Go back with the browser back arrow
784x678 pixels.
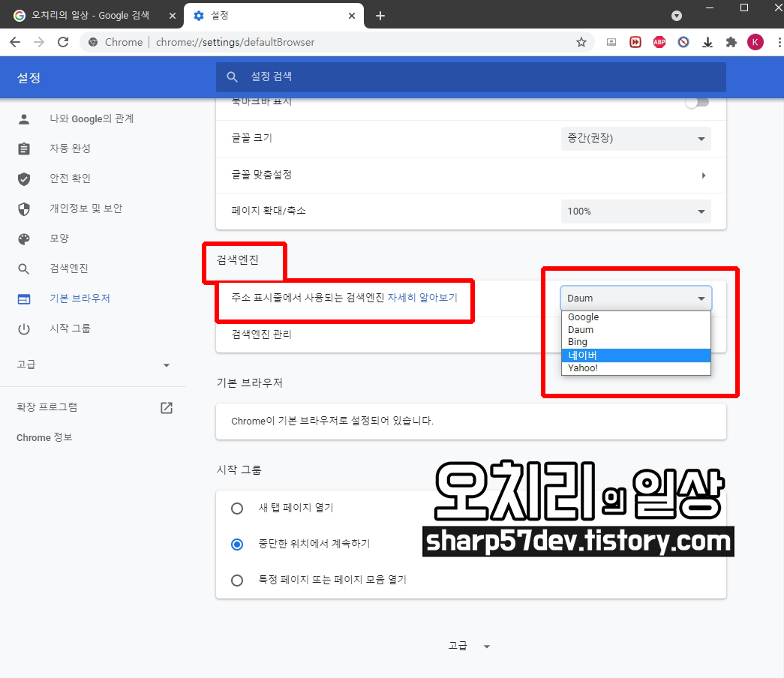pyautogui.click(x=15, y=43)
